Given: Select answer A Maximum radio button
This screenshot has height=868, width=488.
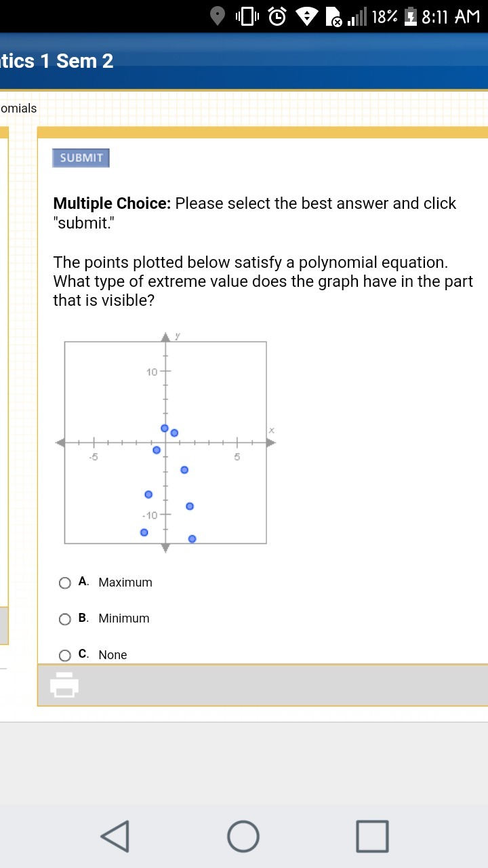Looking at the screenshot, I should pyautogui.click(x=65, y=583).
